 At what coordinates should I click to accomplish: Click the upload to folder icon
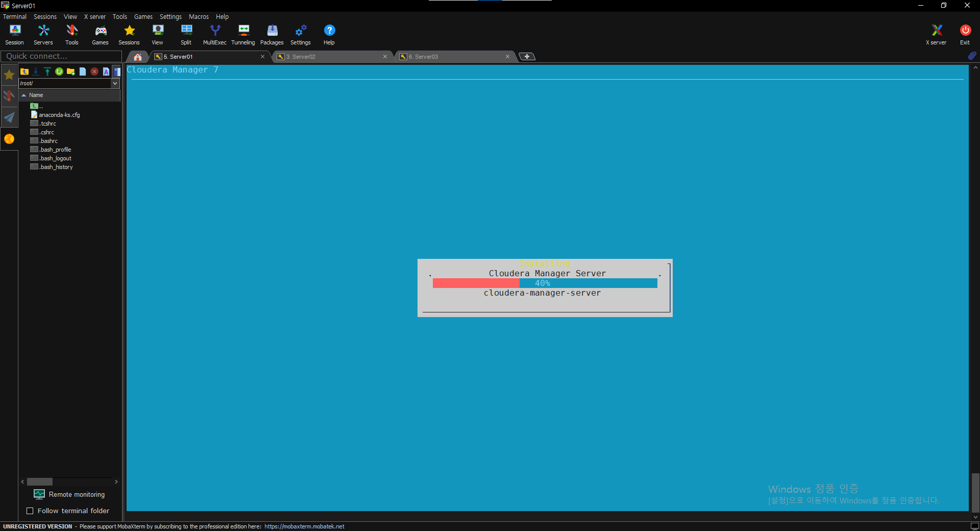(47, 71)
